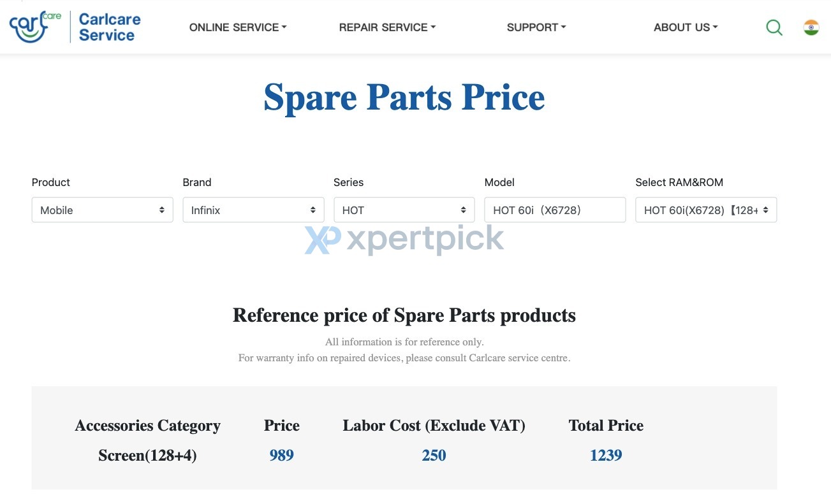Viewport: 831px width, 504px height.
Task: Click the xpertpick watermark logo
Action: click(x=404, y=240)
